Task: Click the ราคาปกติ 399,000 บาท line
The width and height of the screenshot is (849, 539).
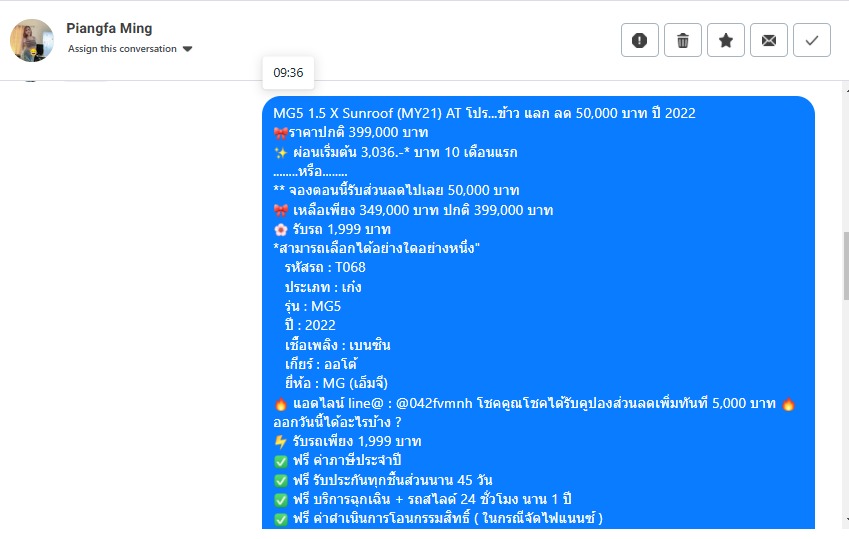Action: pyautogui.click(x=350, y=133)
